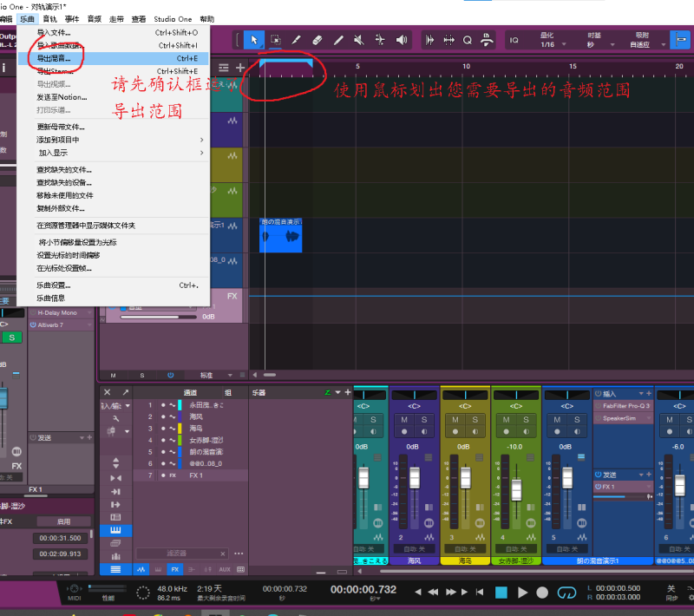Activate the Mute tool with crossed speaker
The width and height of the screenshot is (694, 616).
(x=359, y=40)
